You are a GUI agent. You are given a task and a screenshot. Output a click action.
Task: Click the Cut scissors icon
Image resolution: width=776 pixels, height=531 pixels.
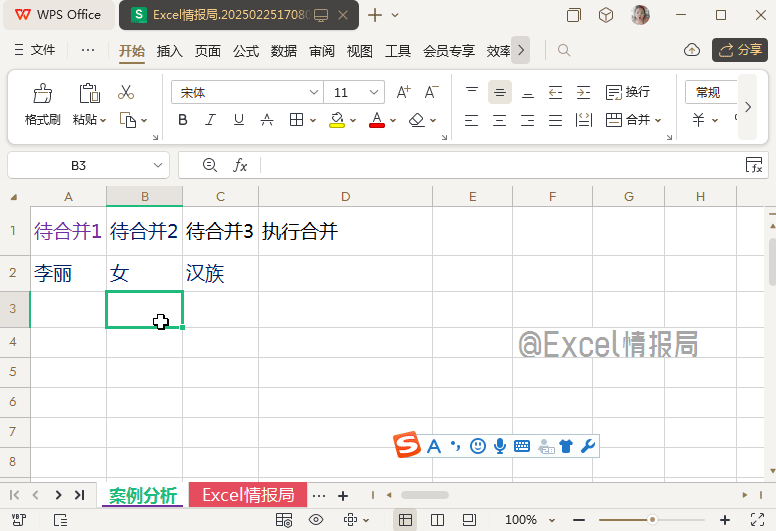pyautogui.click(x=126, y=92)
